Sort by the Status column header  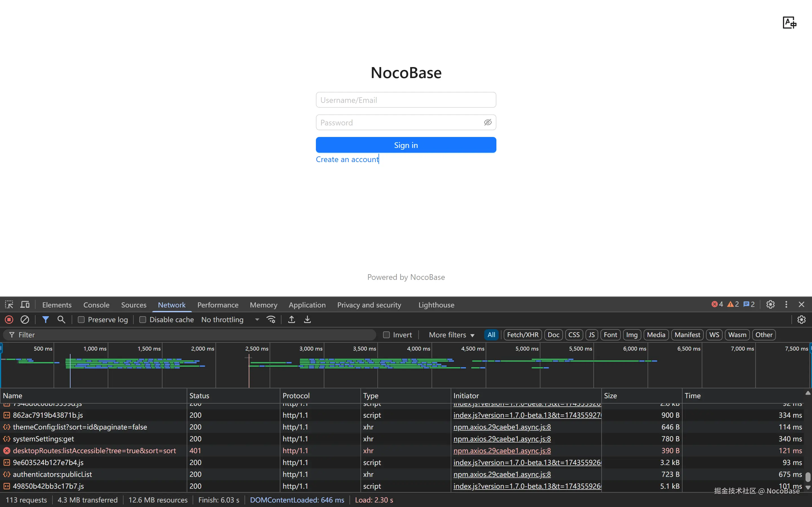[x=233, y=396]
